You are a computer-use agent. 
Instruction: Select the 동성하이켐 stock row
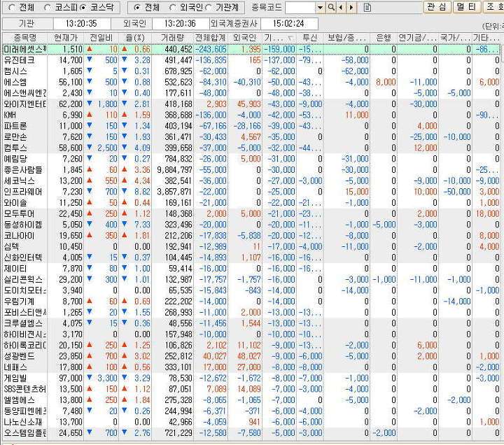(x=251, y=225)
